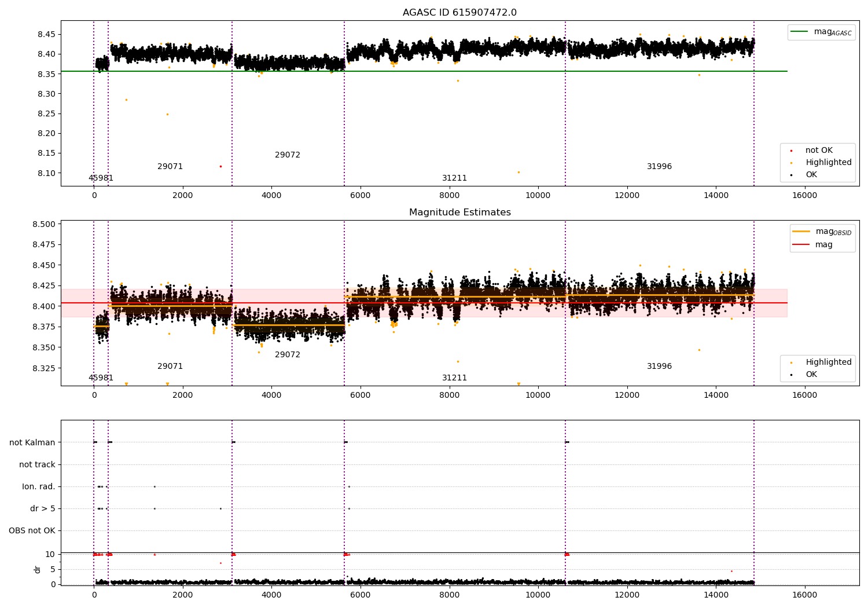This screenshot has height=608, width=868.
Task: Click the 8.425 y-axis tick label
Action: [x=44, y=286]
